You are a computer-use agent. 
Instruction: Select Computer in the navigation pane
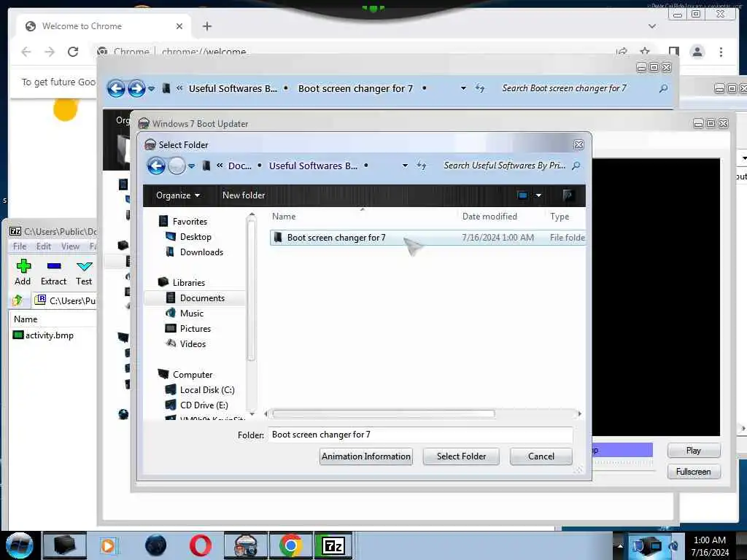(193, 375)
